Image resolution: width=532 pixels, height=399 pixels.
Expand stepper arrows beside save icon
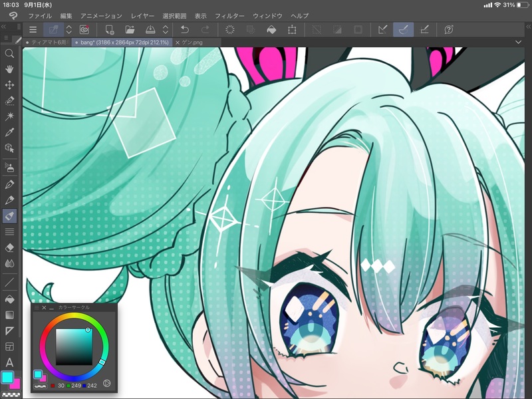click(166, 30)
